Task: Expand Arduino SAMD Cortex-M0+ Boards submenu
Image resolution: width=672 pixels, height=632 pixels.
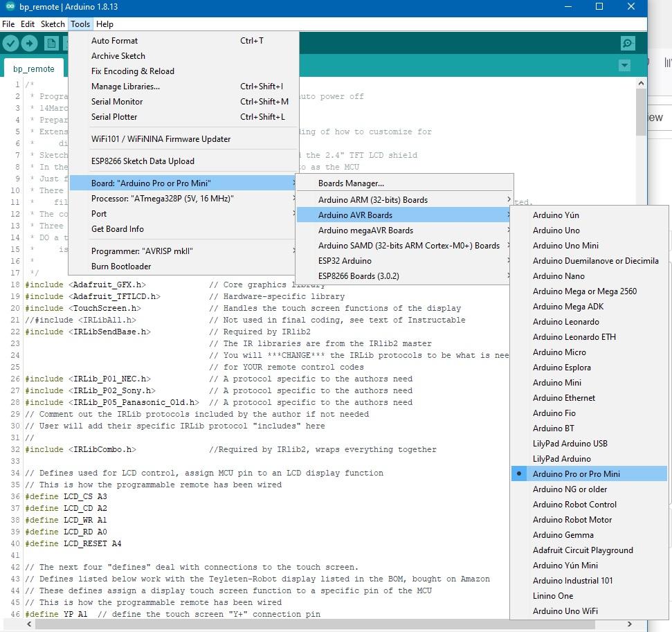Action: click(x=404, y=245)
